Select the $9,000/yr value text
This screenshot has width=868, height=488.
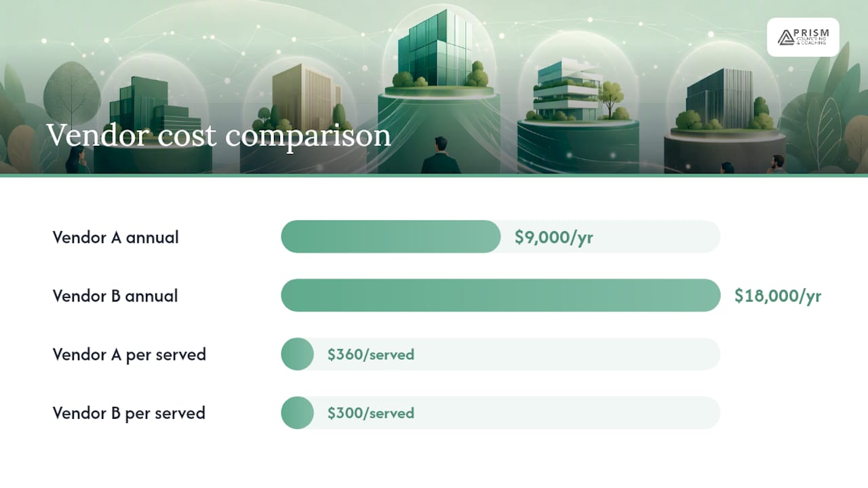pyautogui.click(x=553, y=237)
